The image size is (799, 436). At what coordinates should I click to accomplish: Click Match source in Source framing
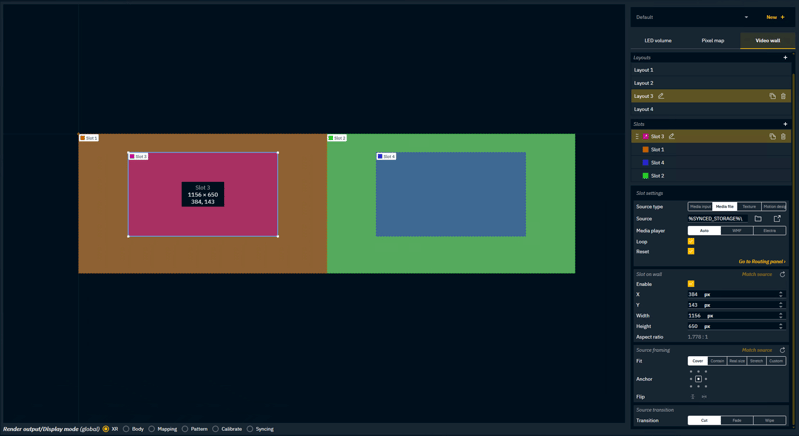coord(757,350)
